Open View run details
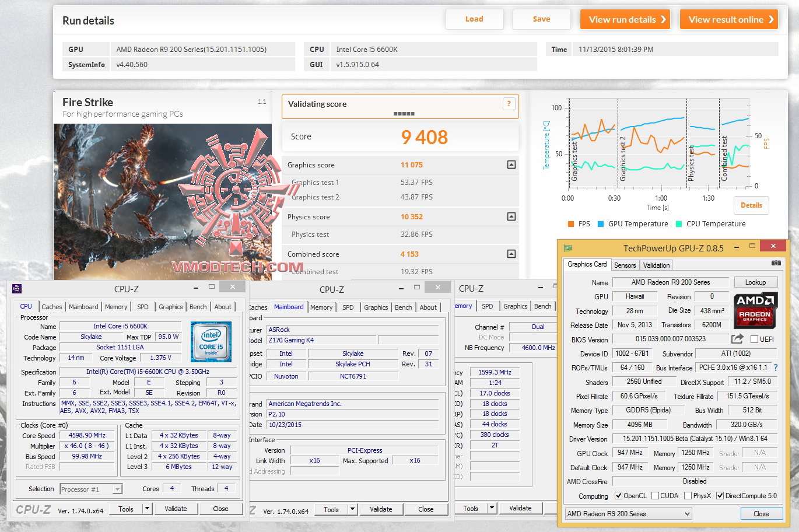The image size is (799, 532). 625,19
